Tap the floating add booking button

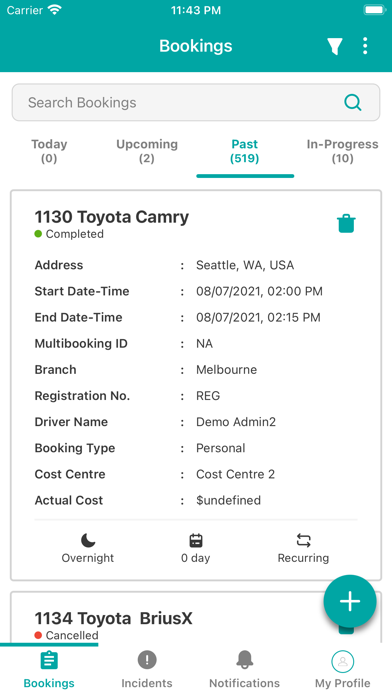[350, 601]
